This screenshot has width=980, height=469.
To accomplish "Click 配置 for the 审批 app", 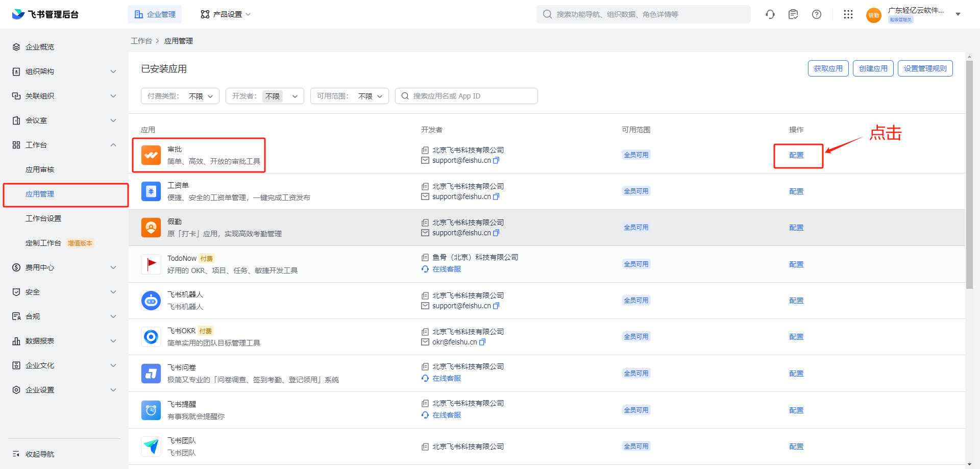I will tap(796, 155).
